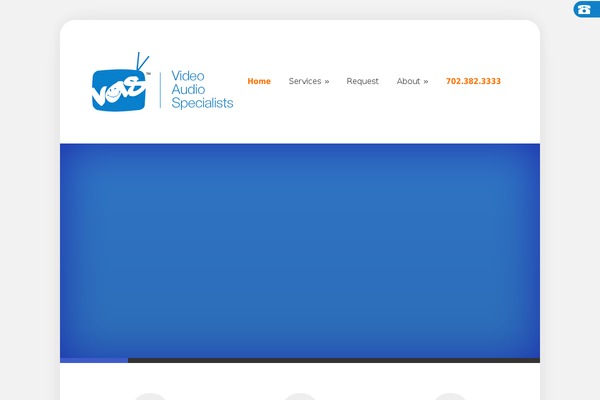Screen dimensions: 600x400
Task: Click the slideshow progress bar
Action: point(300,360)
